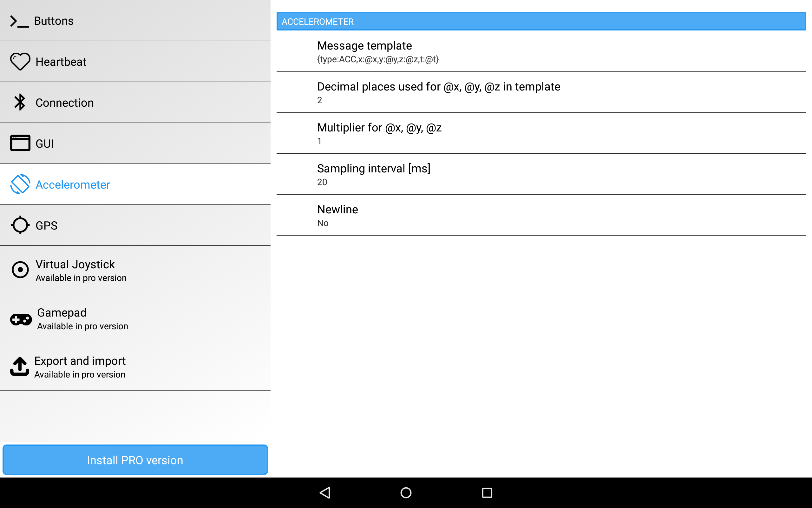Select the Accelerometer settings section
This screenshot has height=508, width=812.
[135, 184]
